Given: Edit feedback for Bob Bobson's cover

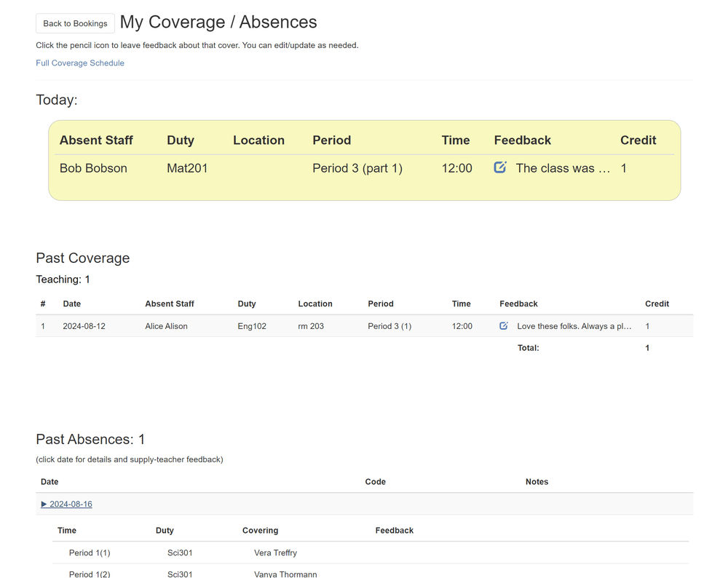Looking at the screenshot, I should coord(500,167).
